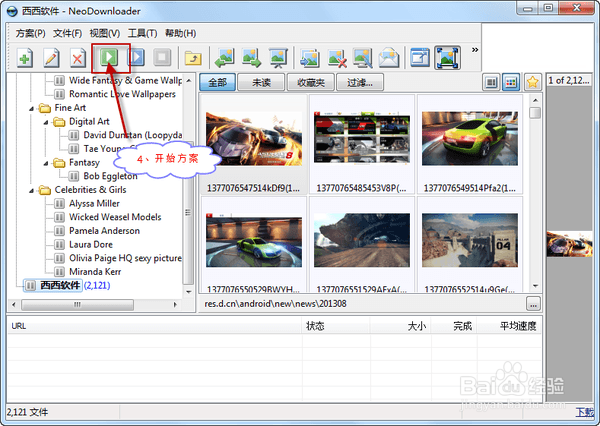This screenshot has height=426, width=600.
Task: Select the Alyssa Miller project
Action: pyautogui.click(x=94, y=204)
